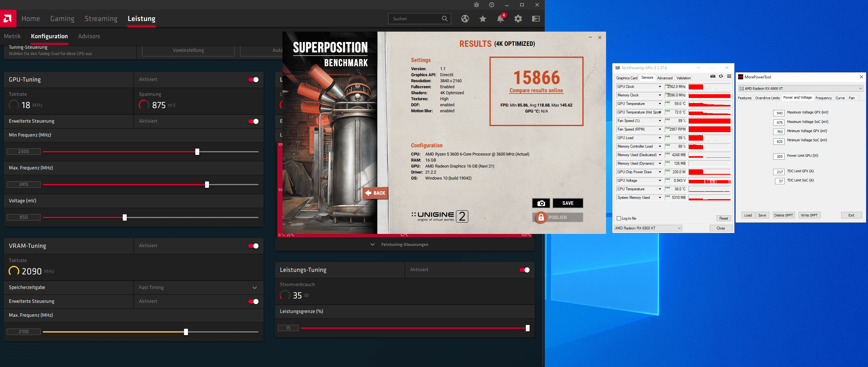Click the MorePowerTool title bar icon
Image resolution: width=868 pixels, height=367 pixels.
coord(741,77)
